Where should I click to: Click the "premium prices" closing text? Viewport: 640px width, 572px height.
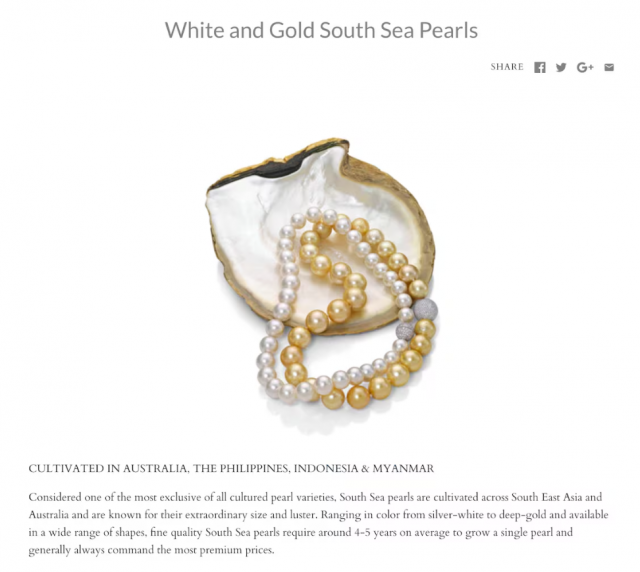237,550
